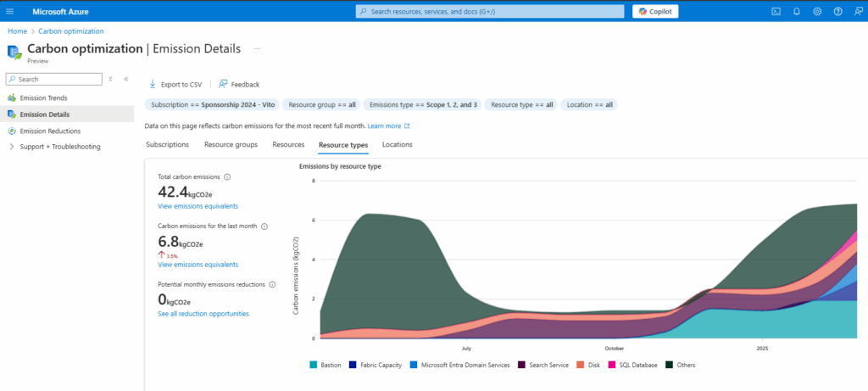Toggle the Fabric Capacity legend swatch
This screenshot has height=391, width=868.
pos(353,365)
